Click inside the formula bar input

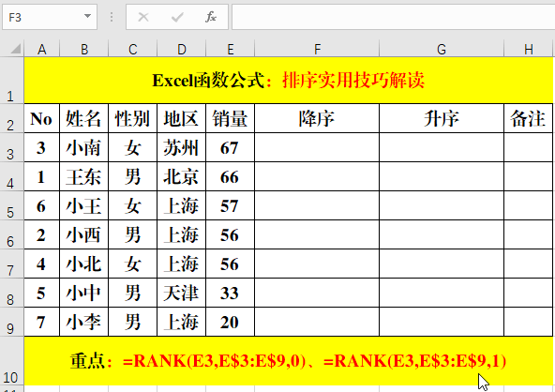(x=393, y=17)
